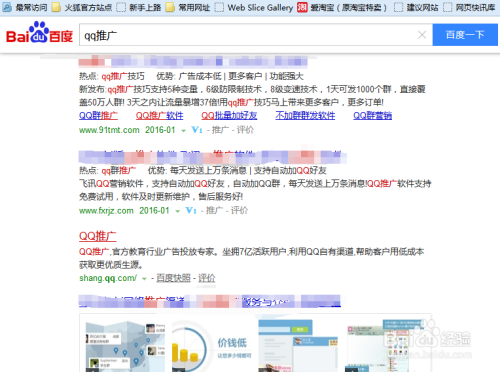The width and height of the screenshot is (500, 372).
Task: Click 评价 on the fxrjz result
Action: coord(239,210)
